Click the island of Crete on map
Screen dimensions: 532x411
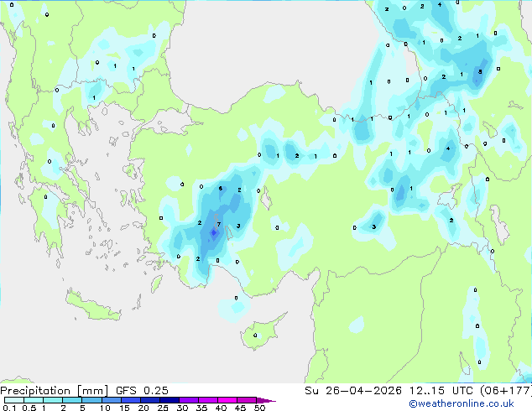point(93,307)
